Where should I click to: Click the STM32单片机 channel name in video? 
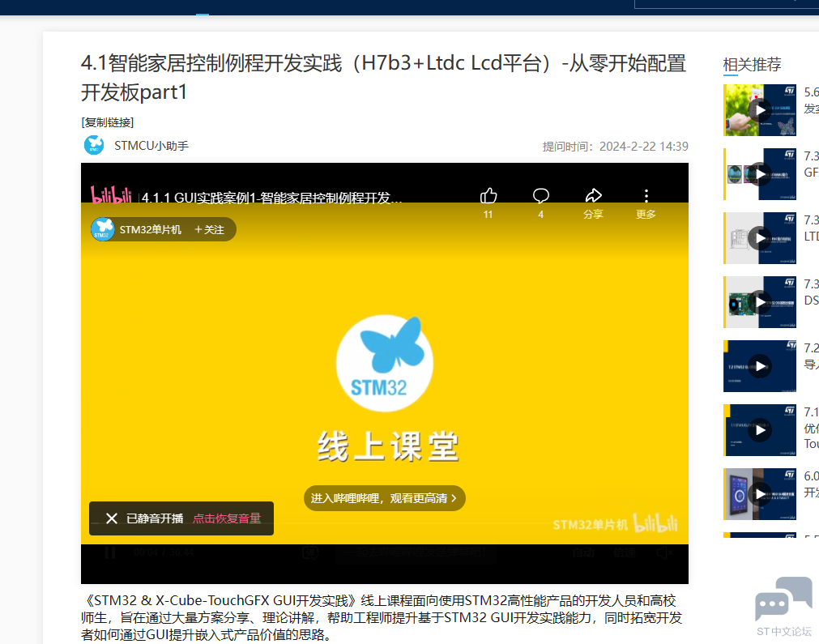(151, 230)
